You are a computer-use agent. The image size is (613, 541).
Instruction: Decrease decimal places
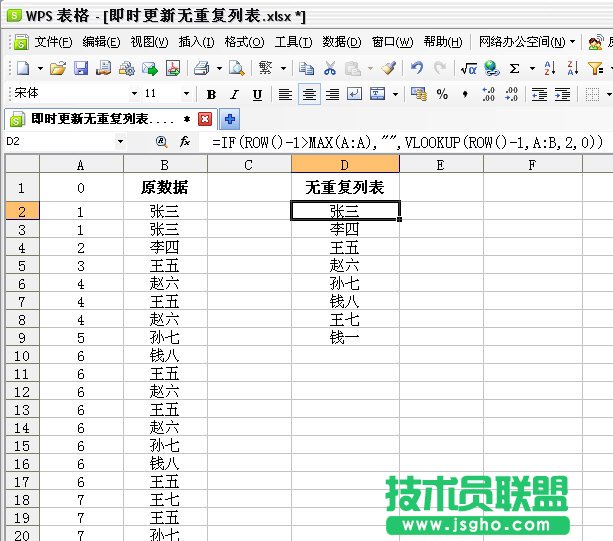[x=511, y=94]
